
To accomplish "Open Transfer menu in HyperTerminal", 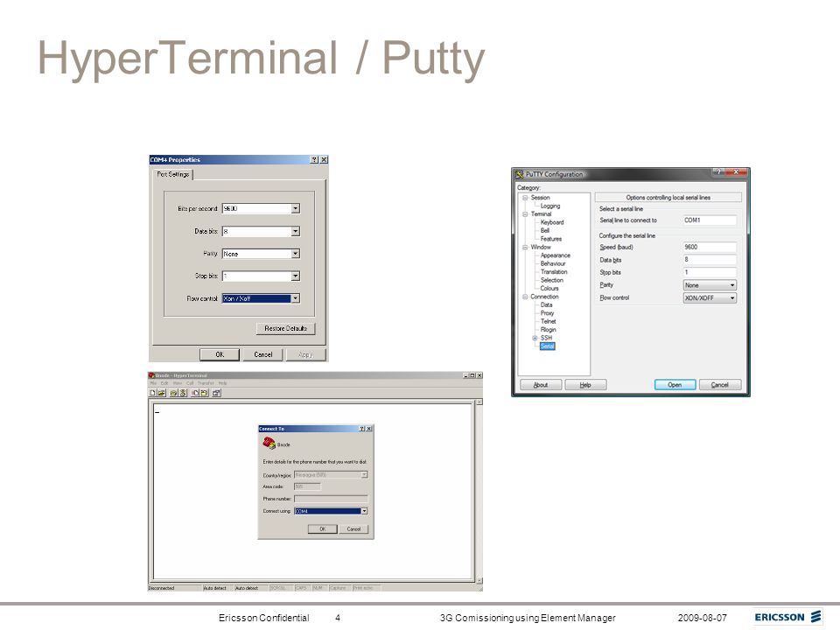I will tap(206, 383).
